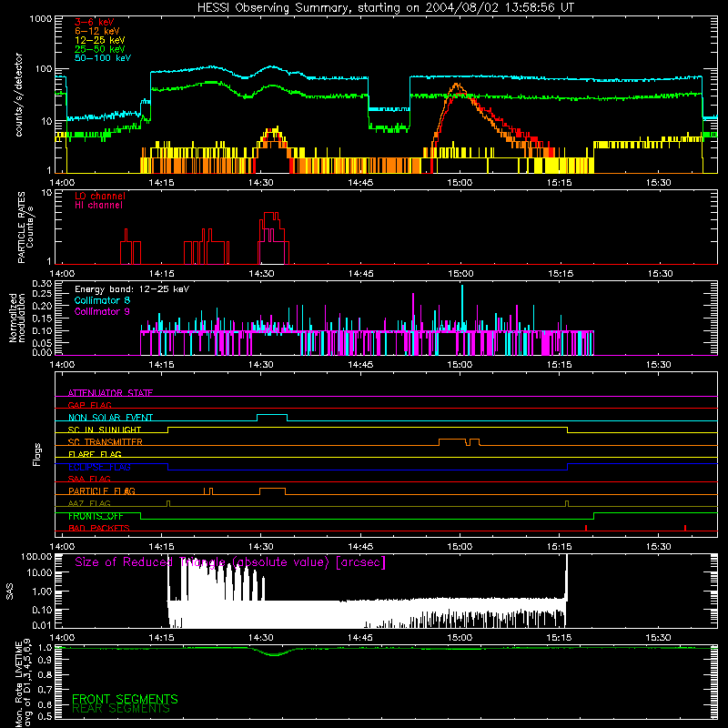Click the HESSI Observing Summary title
Viewport: 728px width, 728px height.
point(386,8)
